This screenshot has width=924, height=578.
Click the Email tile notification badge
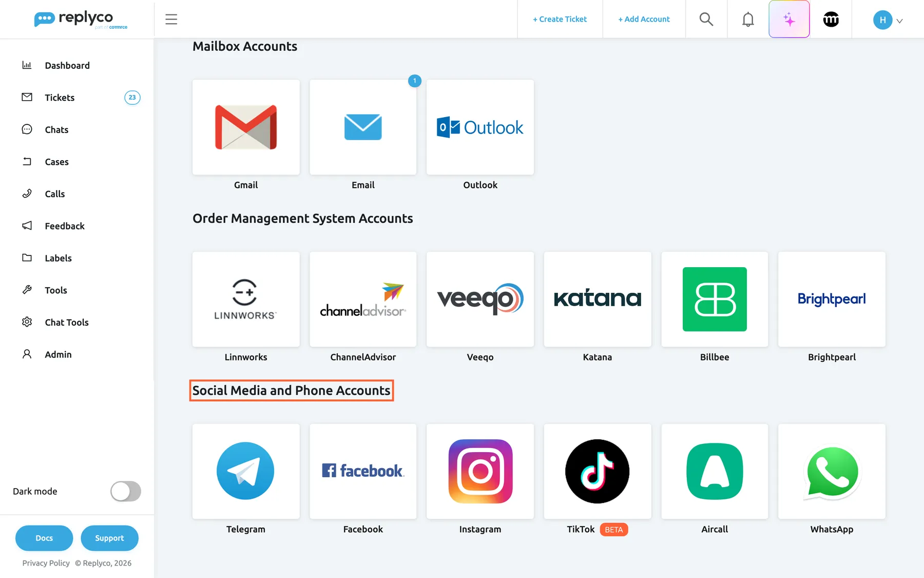pos(415,81)
